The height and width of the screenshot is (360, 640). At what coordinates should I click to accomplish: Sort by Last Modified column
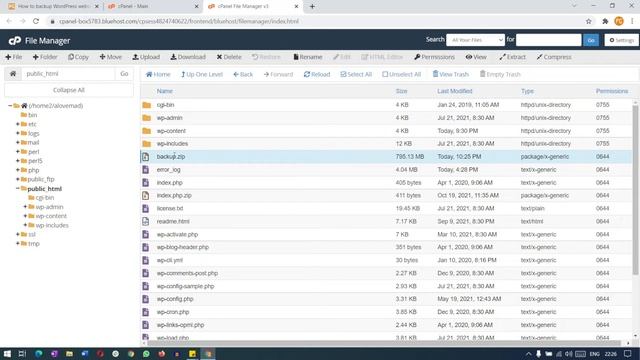coord(455,91)
